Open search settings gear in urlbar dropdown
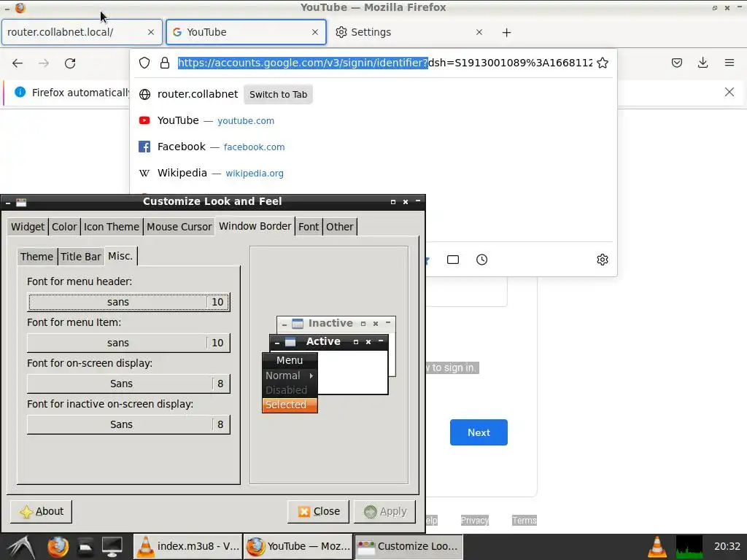This screenshot has width=747, height=560. pyautogui.click(x=603, y=260)
